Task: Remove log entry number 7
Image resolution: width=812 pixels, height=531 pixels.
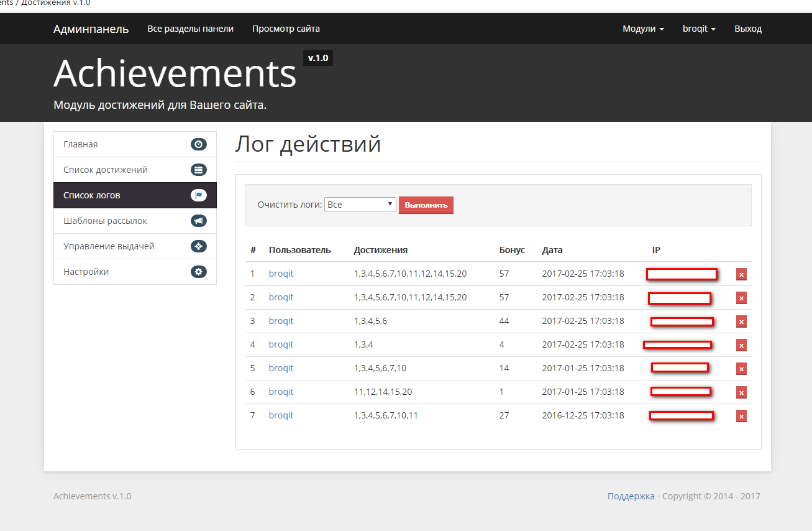Action: point(741,416)
